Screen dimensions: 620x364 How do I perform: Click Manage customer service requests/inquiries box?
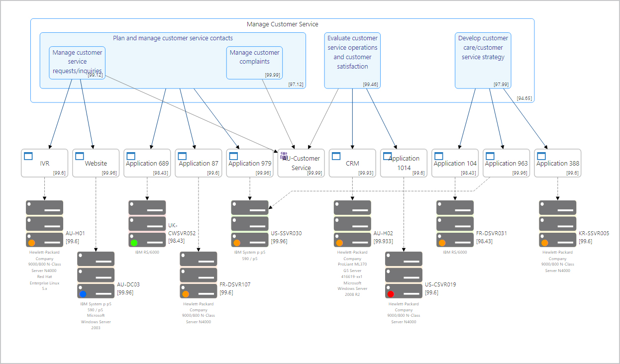pos(77,62)
